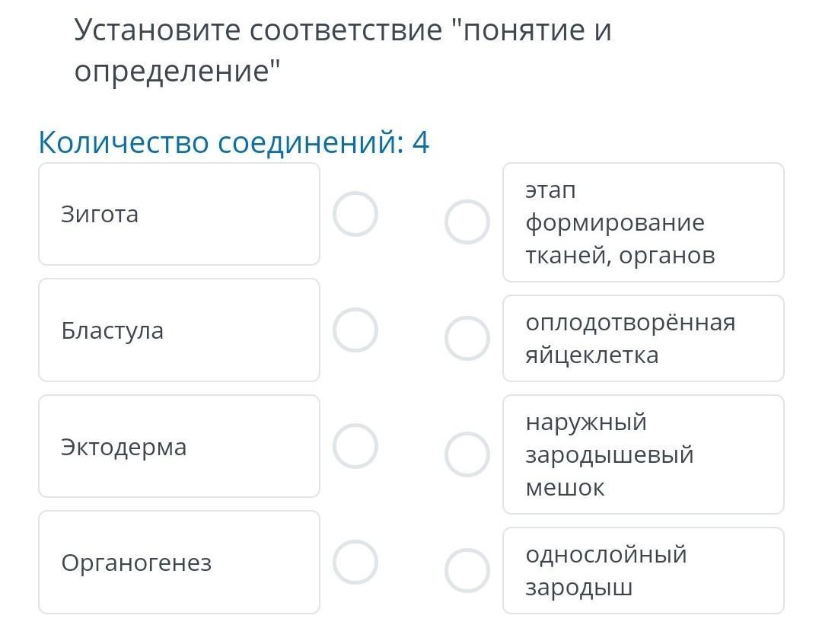Click the Бластула term card
This screenshot has width=822, height=644.
pyautogui.click(x=179, y=330)
